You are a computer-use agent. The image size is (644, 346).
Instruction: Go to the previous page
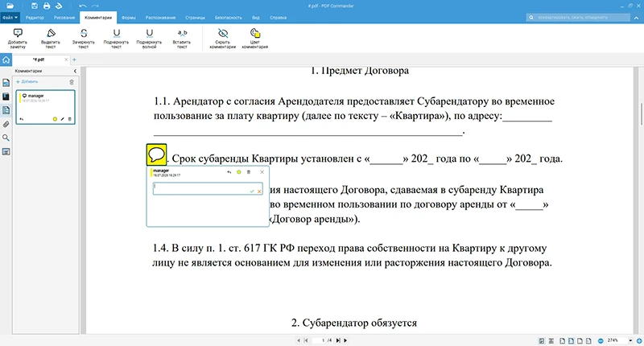pyautogui.click(x=299, y=340)
